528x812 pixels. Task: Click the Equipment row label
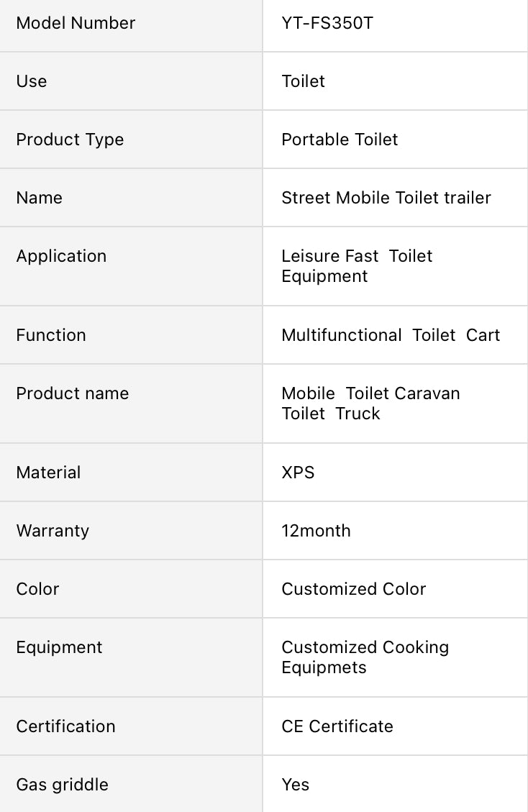tap(59, 647)
